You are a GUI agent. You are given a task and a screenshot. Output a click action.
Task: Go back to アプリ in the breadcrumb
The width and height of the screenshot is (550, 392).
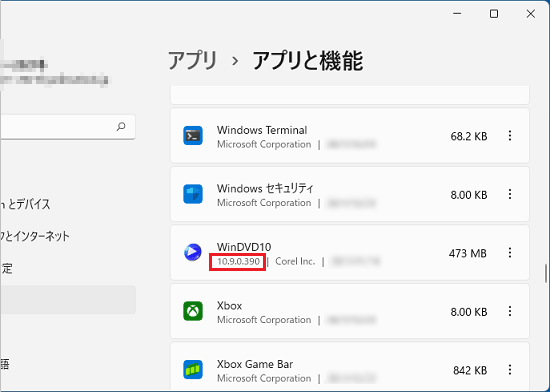click(x=193, y=61)
